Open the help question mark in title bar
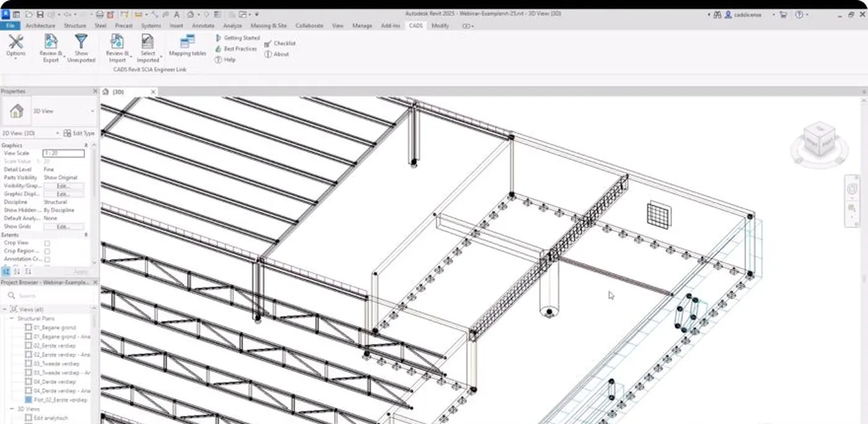 [x=800, y=14]
